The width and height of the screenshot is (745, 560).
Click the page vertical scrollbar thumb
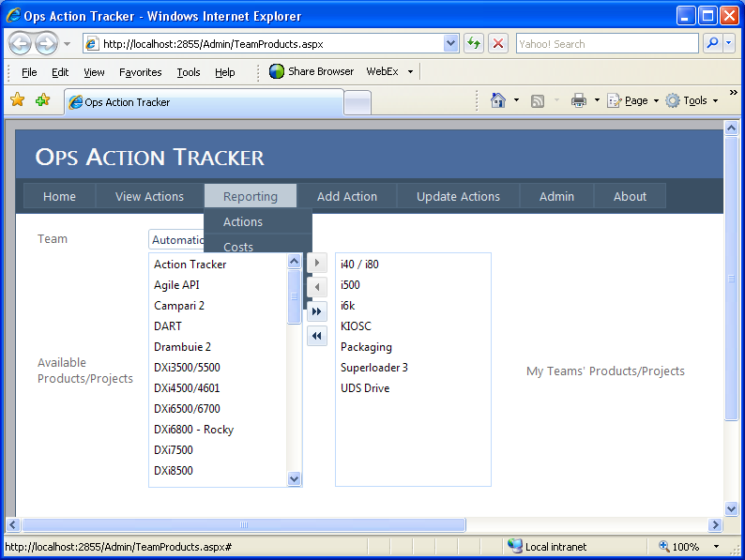(731, 279)
